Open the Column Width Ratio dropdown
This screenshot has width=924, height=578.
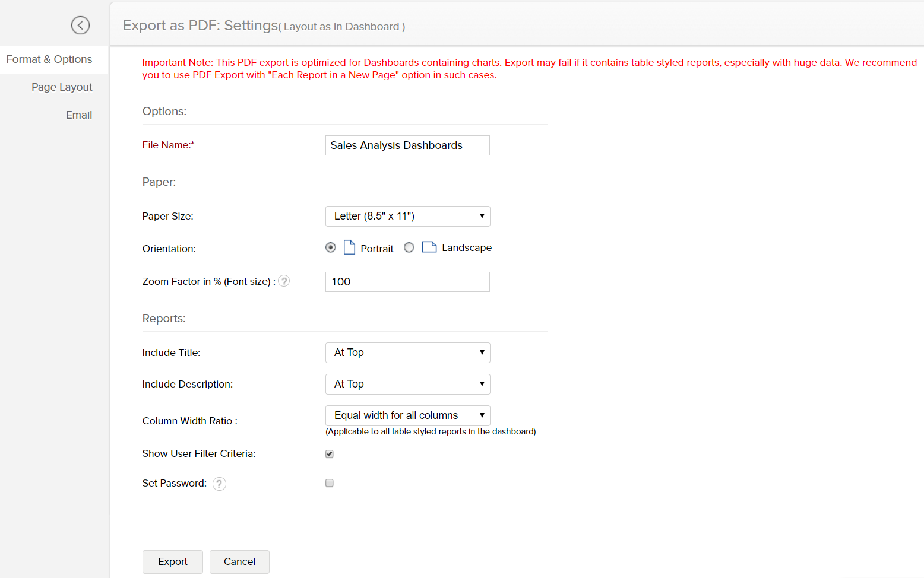point(408,415)
